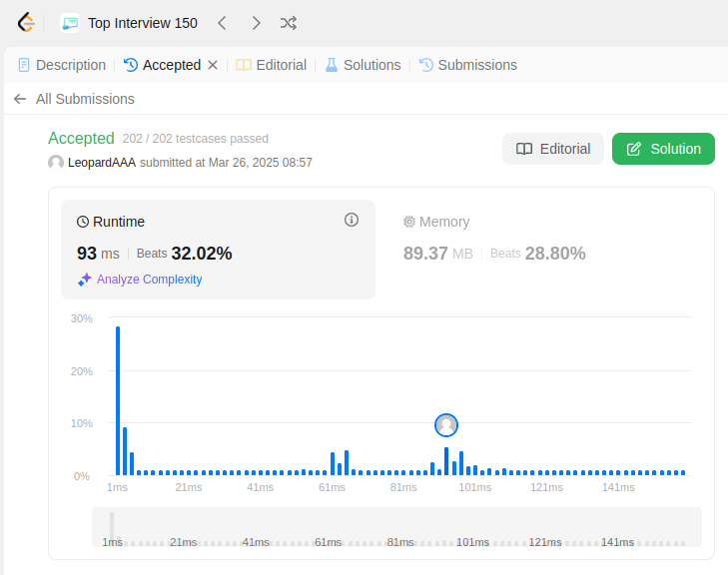Switch to the Description tab

pyautogui.click(x=62, y=65)
